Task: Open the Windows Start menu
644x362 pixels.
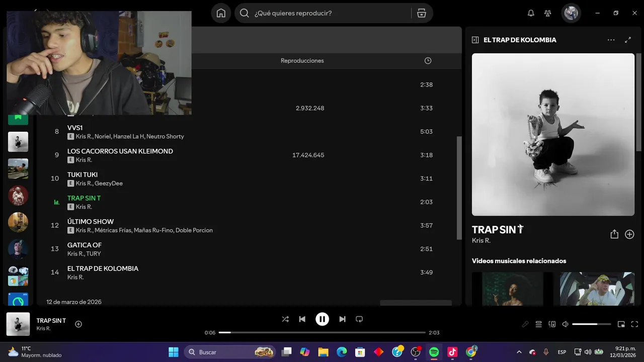Action: 174,352
